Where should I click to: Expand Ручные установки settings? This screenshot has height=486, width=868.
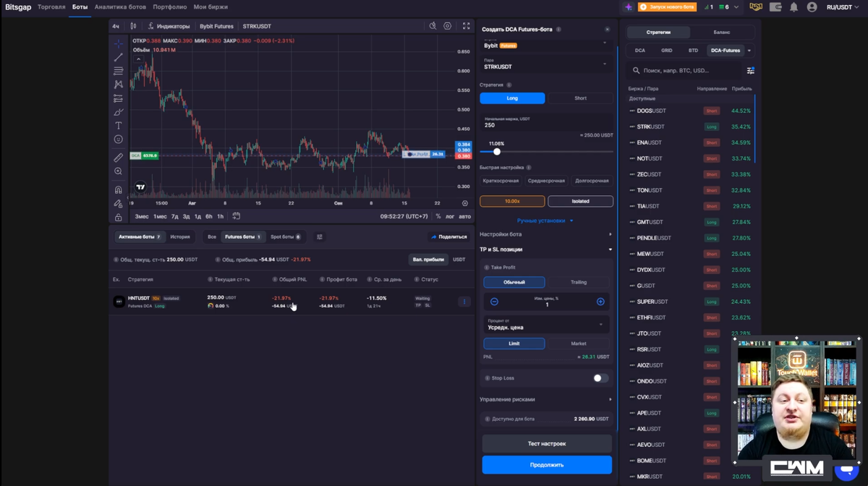[545, 221]
